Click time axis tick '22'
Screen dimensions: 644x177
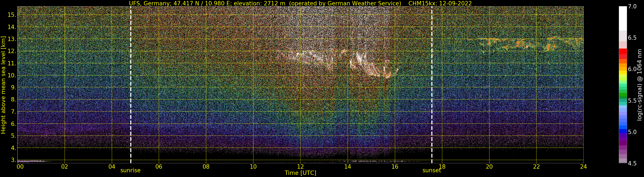coord(536,167)
